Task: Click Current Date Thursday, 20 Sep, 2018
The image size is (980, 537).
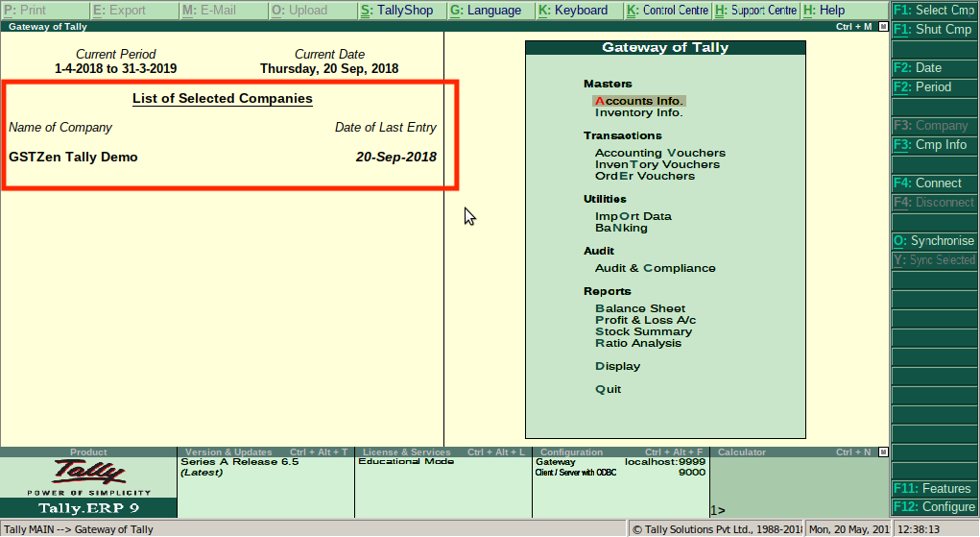Action: pos(329,69)
